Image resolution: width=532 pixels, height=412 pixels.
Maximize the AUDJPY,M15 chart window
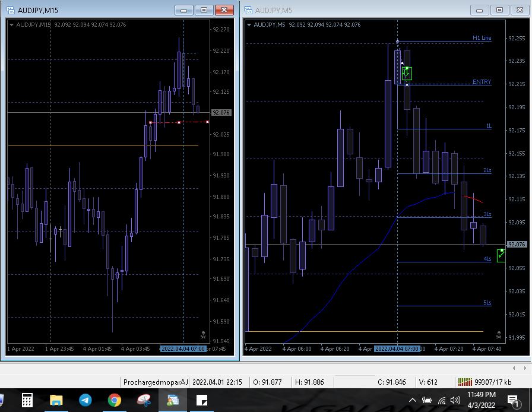(204, 10)
